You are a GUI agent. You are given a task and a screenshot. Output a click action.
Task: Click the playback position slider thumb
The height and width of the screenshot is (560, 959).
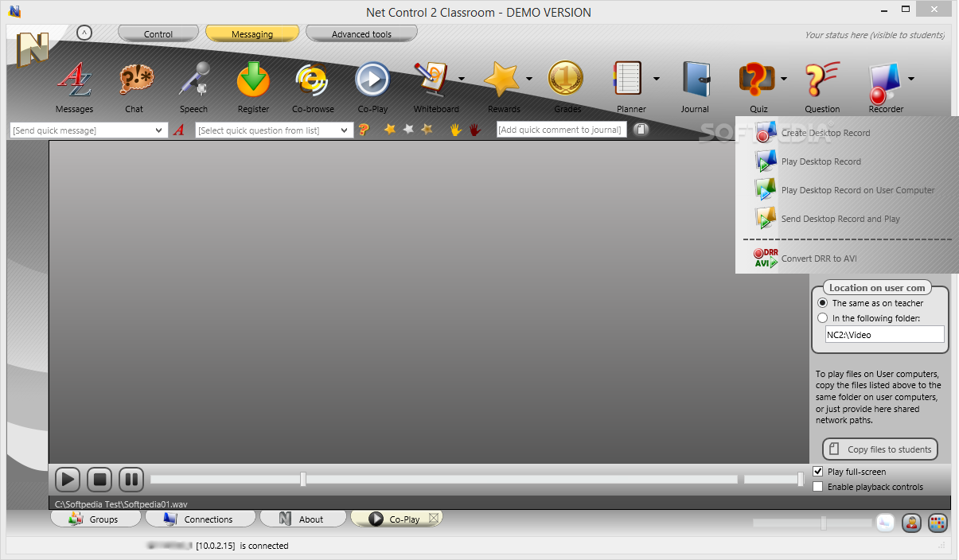[302, 479]
